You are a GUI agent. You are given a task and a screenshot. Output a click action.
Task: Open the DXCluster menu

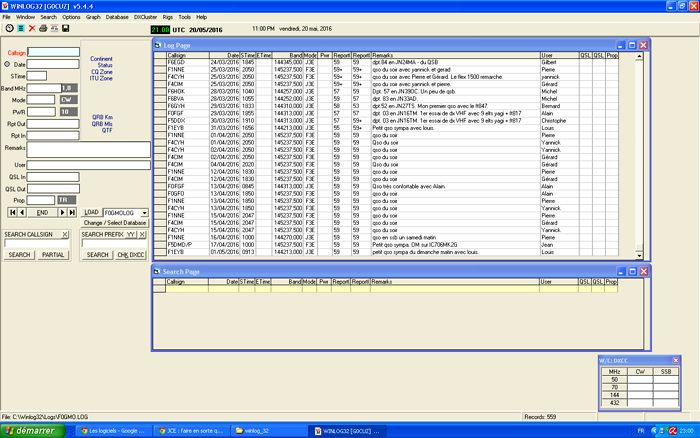coord(146,17)
